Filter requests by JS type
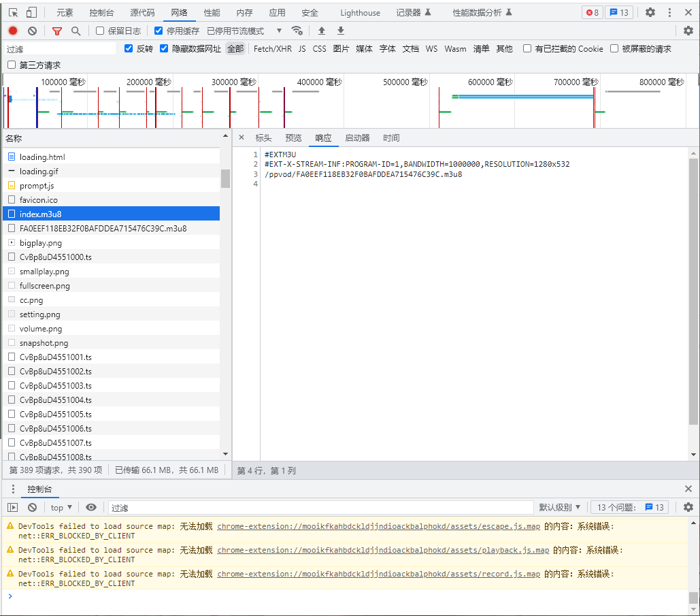 coord(302,49)
